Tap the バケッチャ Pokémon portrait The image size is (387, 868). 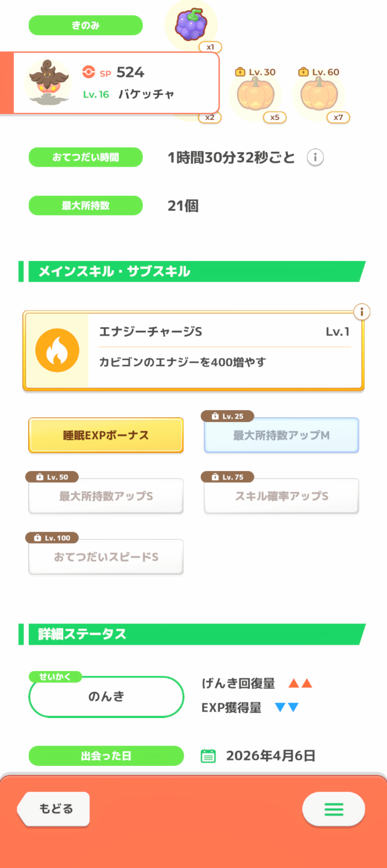point(48,83)
